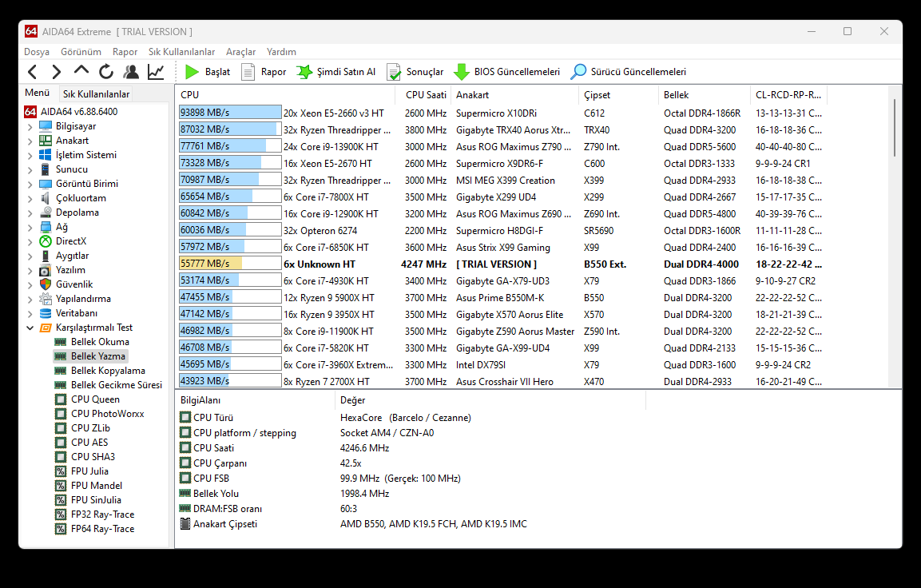Open the CPU SHA3 benchmark icon

[x=61, y=457]
